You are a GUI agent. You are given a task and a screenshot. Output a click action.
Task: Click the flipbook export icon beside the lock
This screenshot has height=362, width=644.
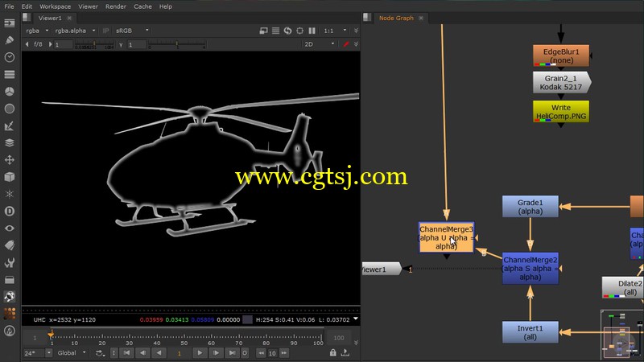(x=345, y=352)
